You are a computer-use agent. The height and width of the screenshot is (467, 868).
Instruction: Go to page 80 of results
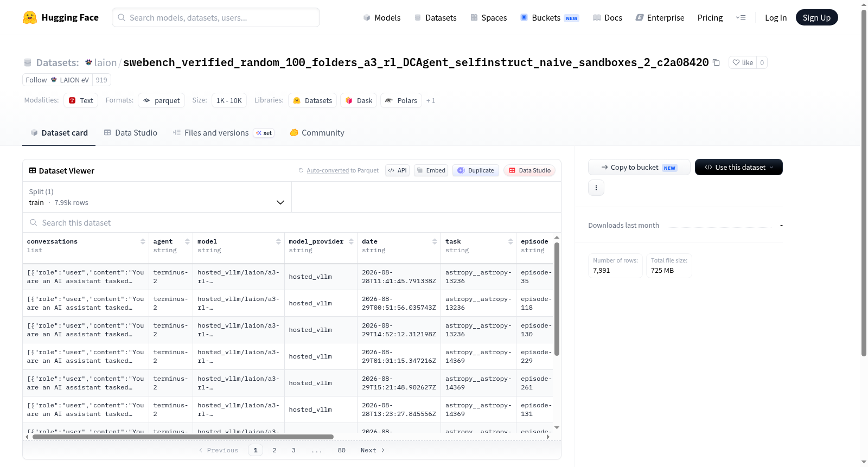pyautogui.click(x=341, y=450)
